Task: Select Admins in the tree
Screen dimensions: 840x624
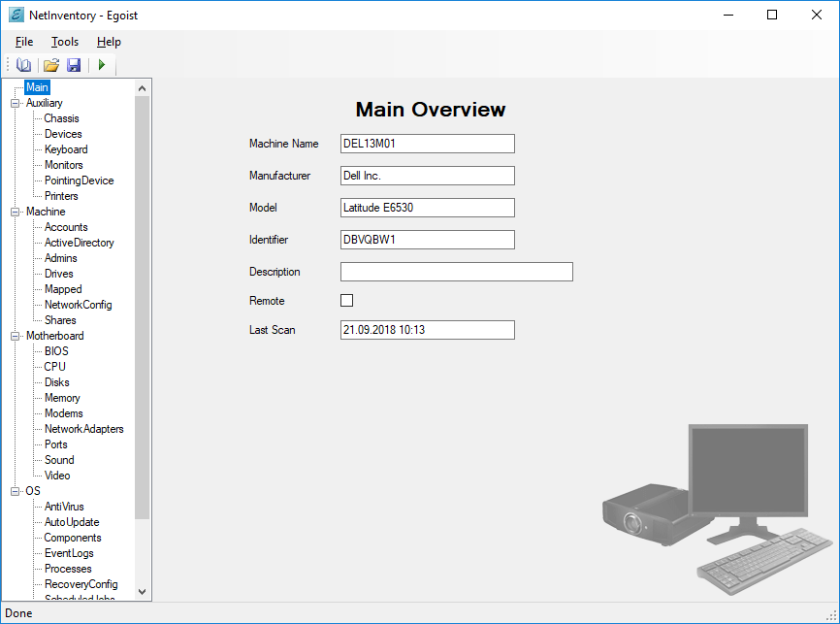Action: click(60, 258)
